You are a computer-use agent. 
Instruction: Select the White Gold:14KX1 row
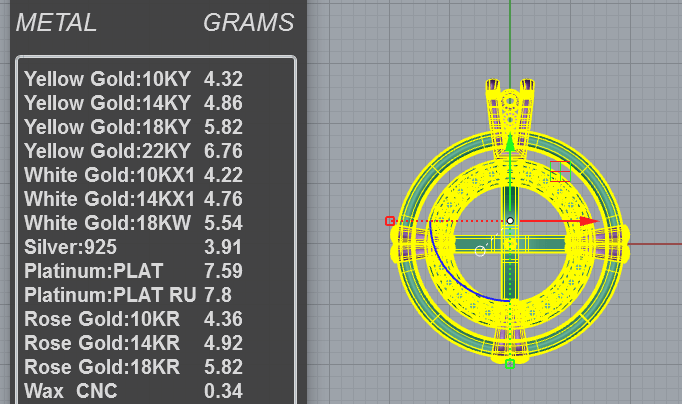click(133, 199)
